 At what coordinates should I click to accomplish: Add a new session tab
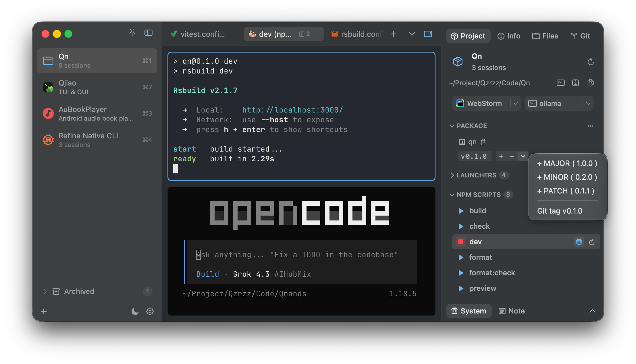[394, 34]
